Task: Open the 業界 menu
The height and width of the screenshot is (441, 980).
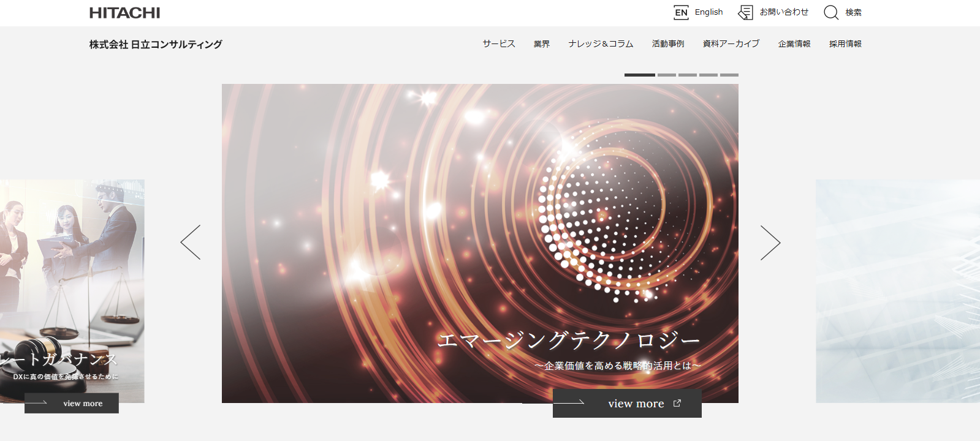Action: pyautogui.click(x=541, y=44)
